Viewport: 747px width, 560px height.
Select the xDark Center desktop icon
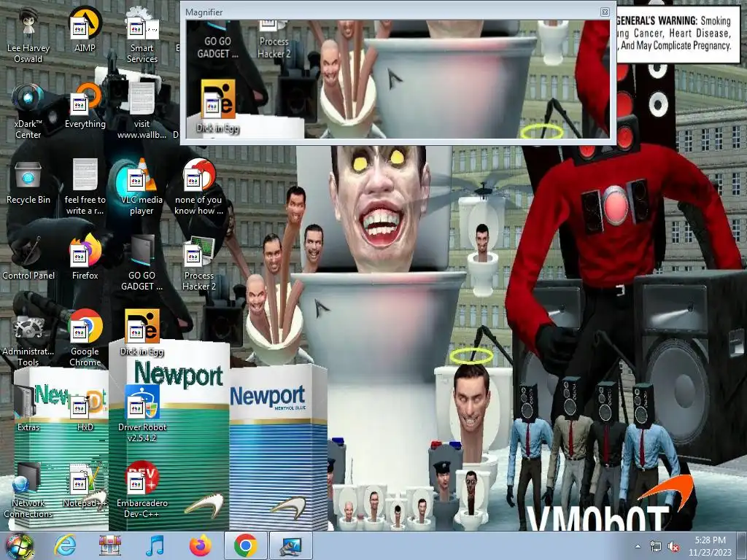[x=28, y=112]
